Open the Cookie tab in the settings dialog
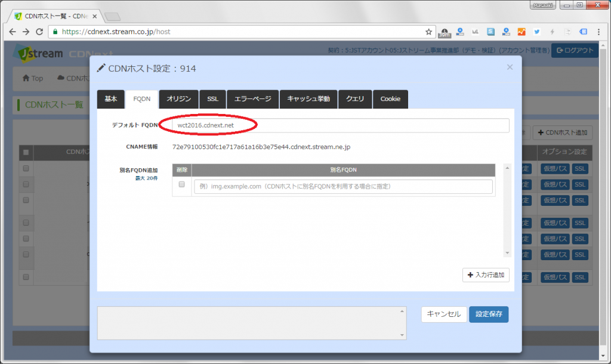Viewport: 611px width, 364px height. [x=390, y=99]
